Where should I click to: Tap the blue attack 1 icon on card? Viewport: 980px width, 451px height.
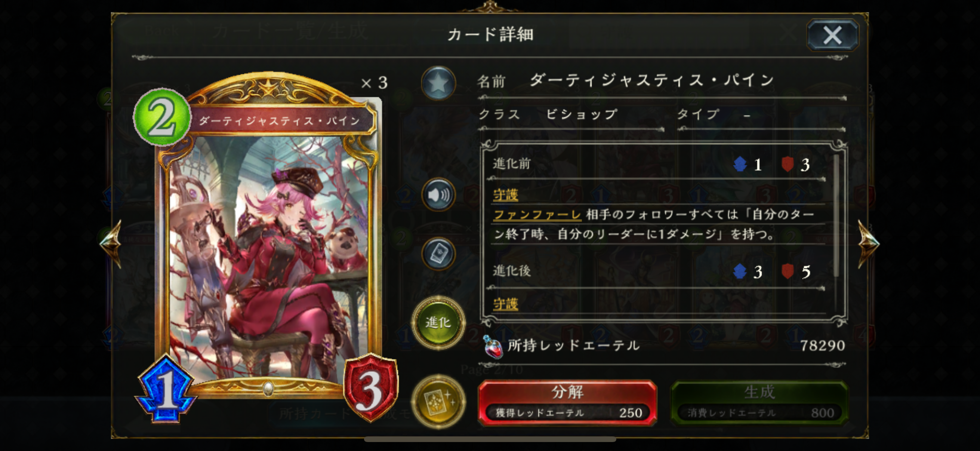[166, 389]
